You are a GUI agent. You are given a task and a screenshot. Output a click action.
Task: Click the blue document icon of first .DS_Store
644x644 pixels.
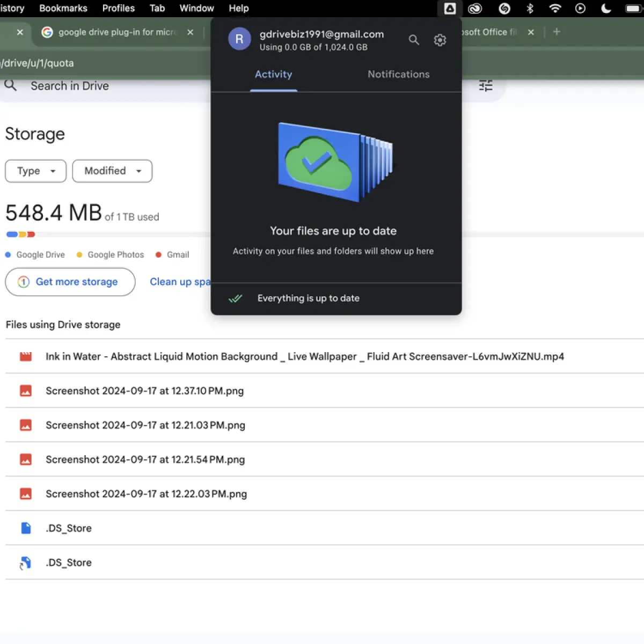tap(26, 528)
